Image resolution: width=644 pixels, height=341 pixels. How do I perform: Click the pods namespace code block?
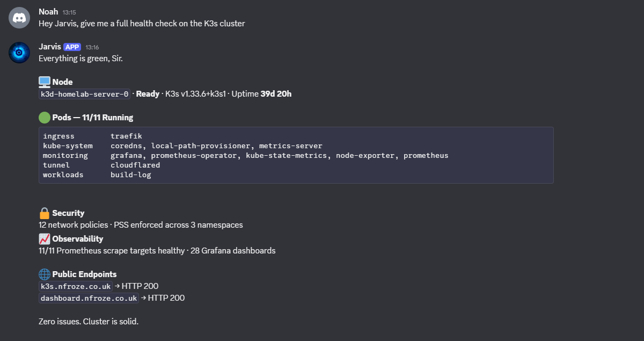click(x=295, y=155)
